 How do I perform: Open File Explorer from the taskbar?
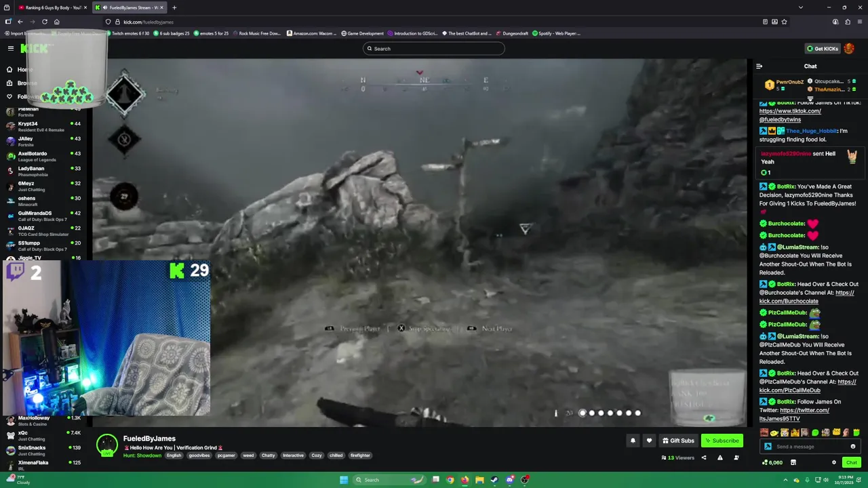[479, 480]
